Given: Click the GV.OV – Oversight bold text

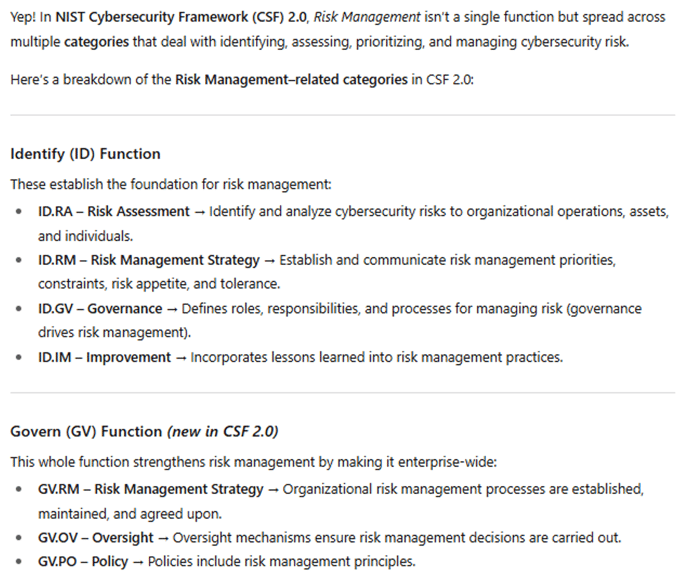Looking at the screenshot, I should pyautogui.click(x=96, y=538).
